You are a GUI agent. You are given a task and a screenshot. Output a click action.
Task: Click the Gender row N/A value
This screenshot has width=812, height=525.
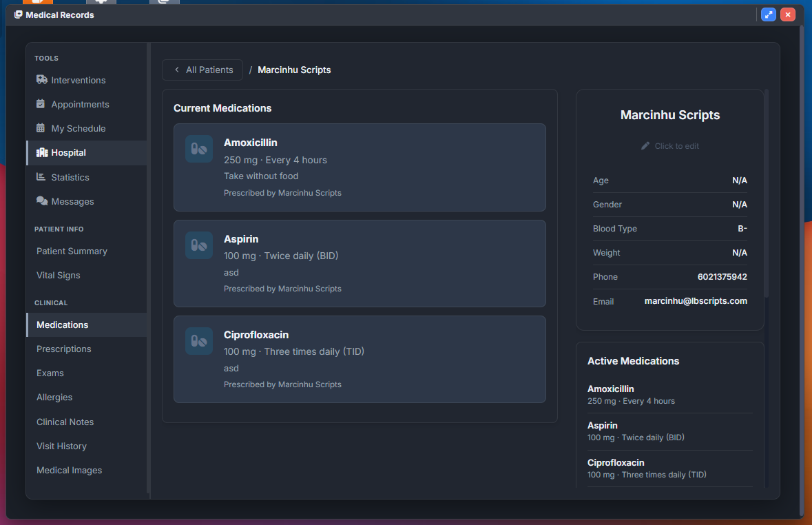tap(740, 205)
